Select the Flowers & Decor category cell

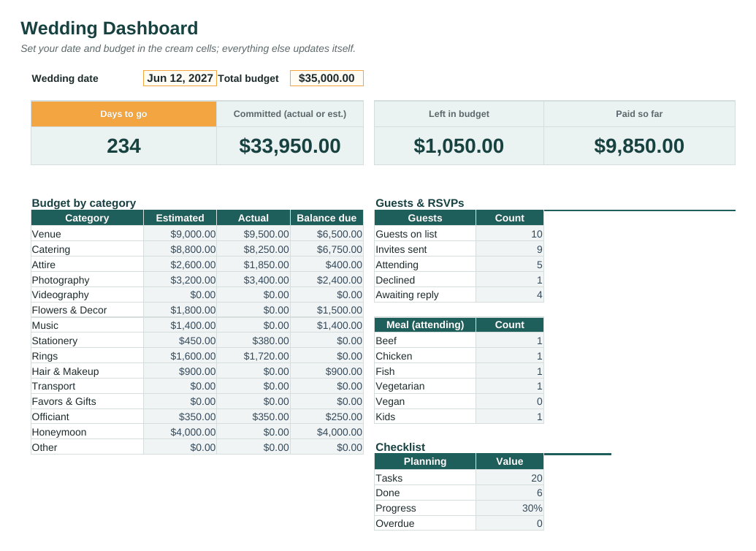tap(87, 311)
